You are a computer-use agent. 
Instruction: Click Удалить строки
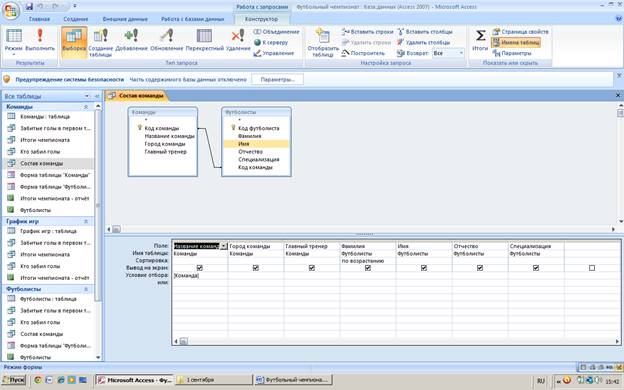point(367,42)
